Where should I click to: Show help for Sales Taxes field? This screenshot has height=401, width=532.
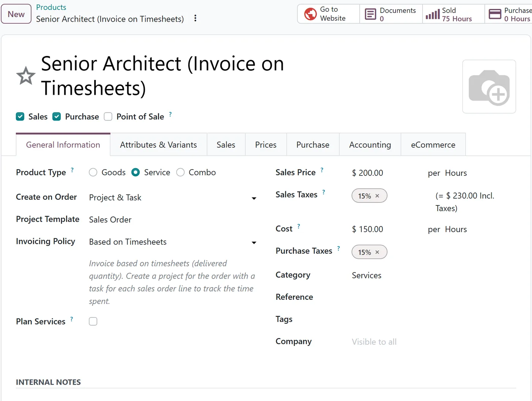(324, 192)
